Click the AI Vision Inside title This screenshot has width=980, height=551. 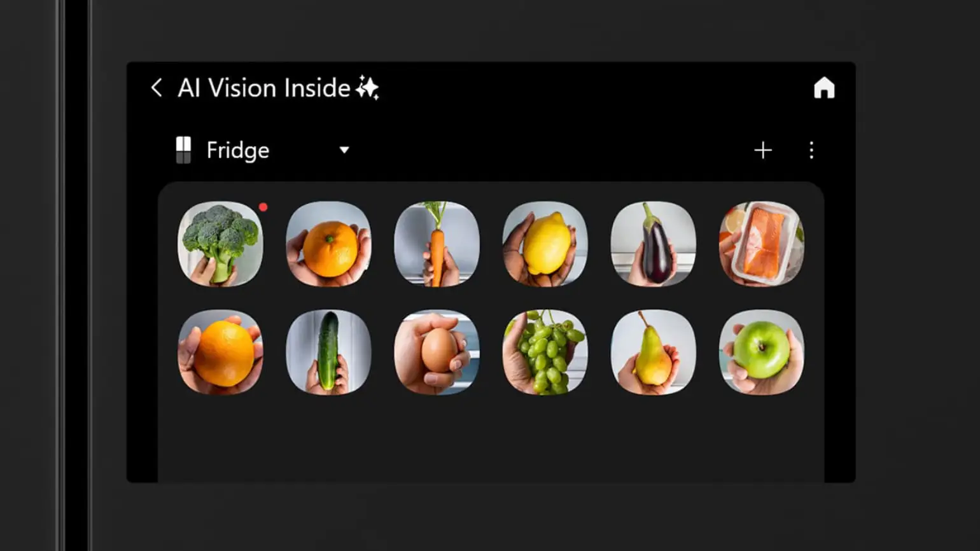point(264,88)
